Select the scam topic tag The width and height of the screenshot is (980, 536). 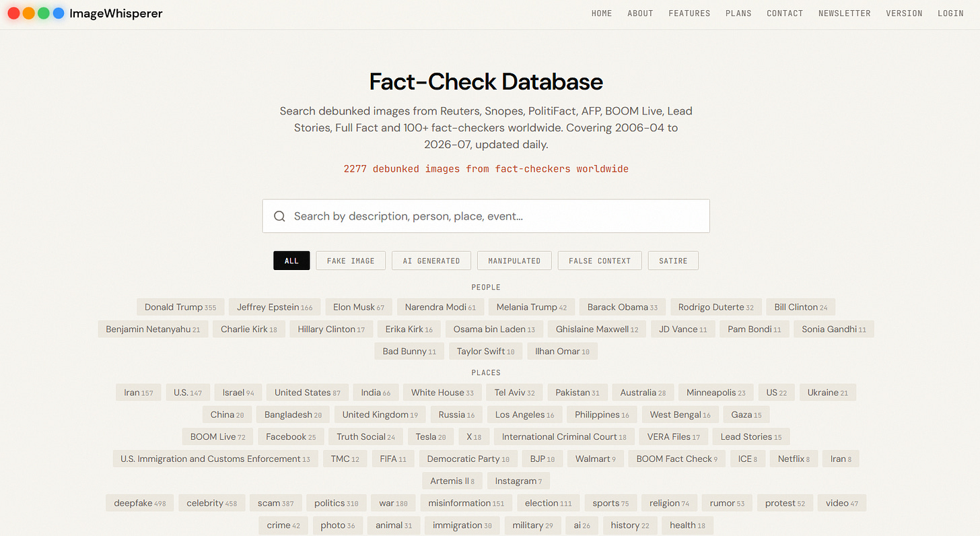[276, 503]
